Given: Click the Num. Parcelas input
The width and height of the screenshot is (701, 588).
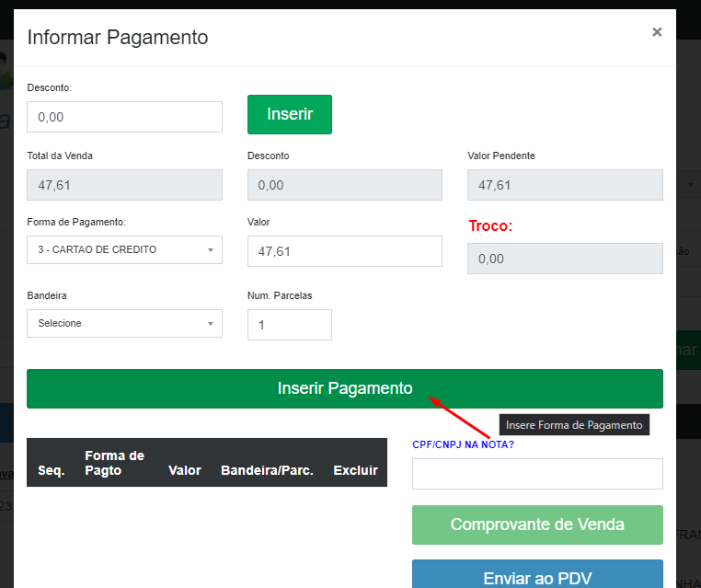Looking at the screenshot, I should 289,325.
